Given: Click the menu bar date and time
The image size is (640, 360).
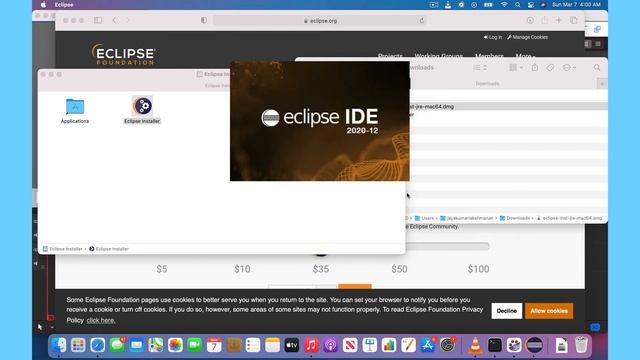Looking at the screenshot, I should pos(576,5).
